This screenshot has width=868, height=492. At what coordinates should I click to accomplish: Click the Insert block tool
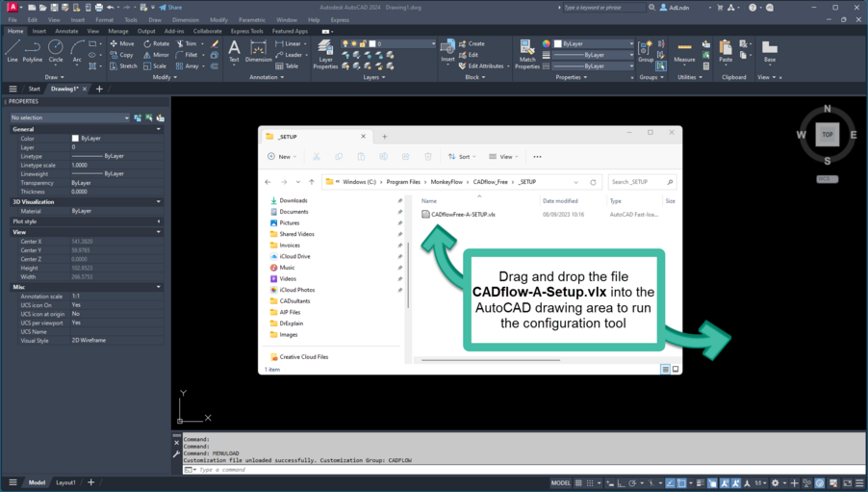point(447,51)
